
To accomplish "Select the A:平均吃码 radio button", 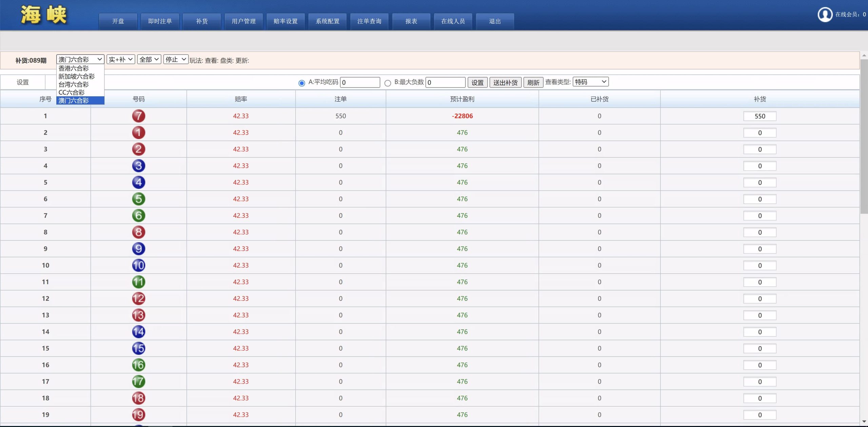I will (301, 83).
